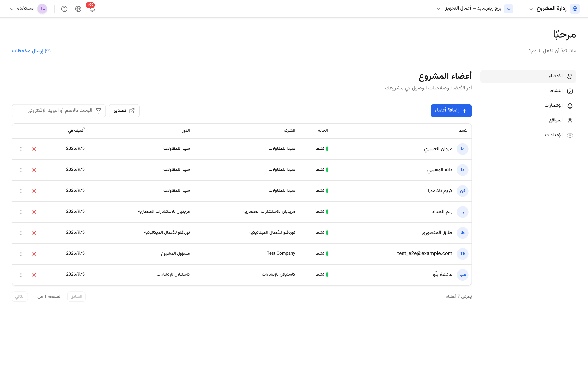Click the filter funnel icon in search
The height and width of the screenshot is (368, 588).
99,111
